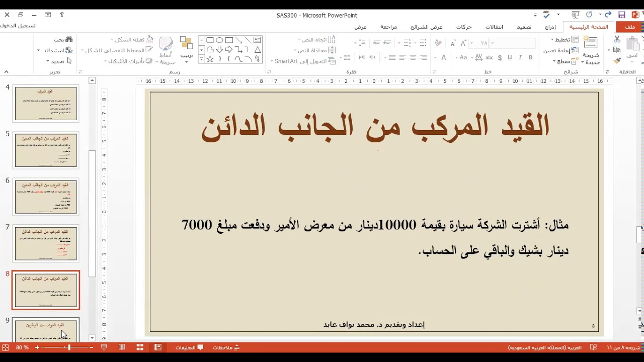The height and width of the screenshot is (362, 644).
Task: Click the Undo arrow in quick access toolbar
Action: point(608,15)
